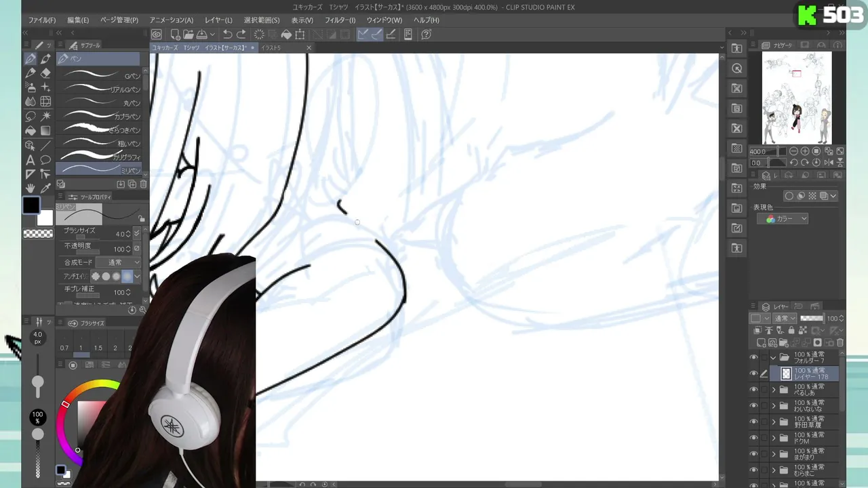This screenshot has width=868, height=488.
Task: Check the selection box beside べるしあ folder
Action: 764,390
